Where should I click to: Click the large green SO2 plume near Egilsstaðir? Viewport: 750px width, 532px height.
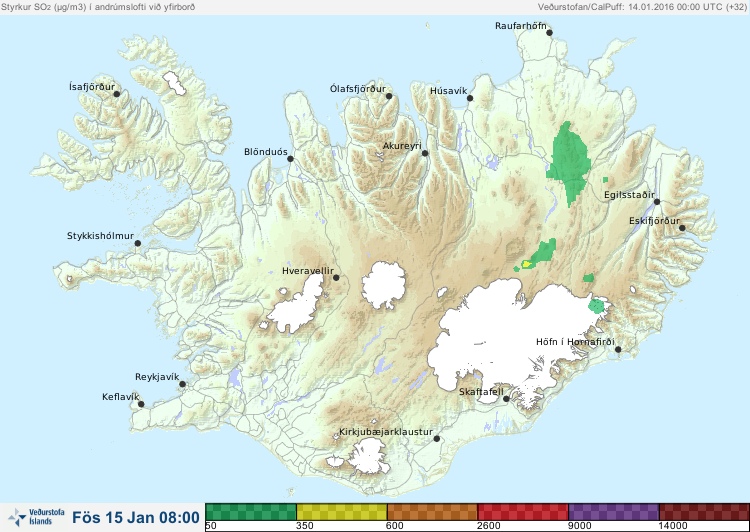click(x=569, y=163)
